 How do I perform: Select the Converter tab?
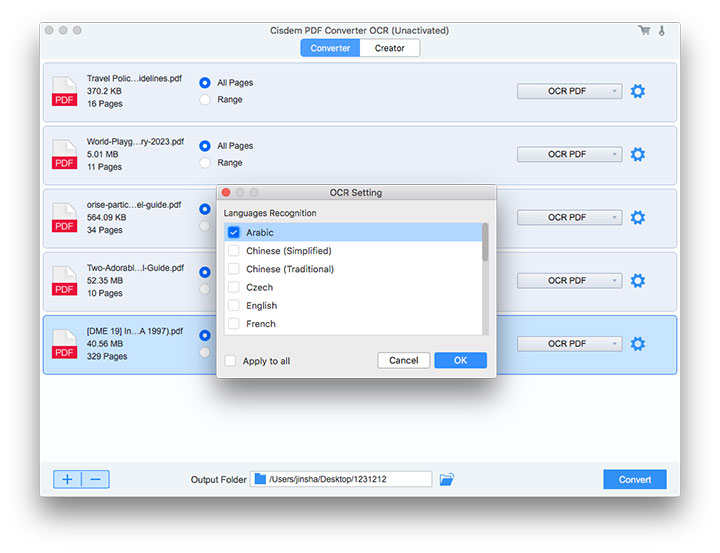[x=330, y=48]
